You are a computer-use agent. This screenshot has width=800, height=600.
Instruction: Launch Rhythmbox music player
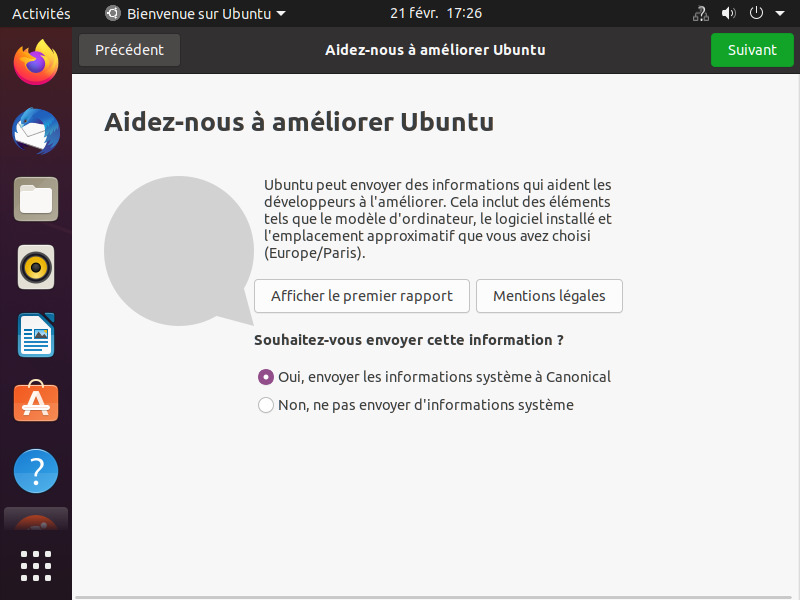[36, 267]
